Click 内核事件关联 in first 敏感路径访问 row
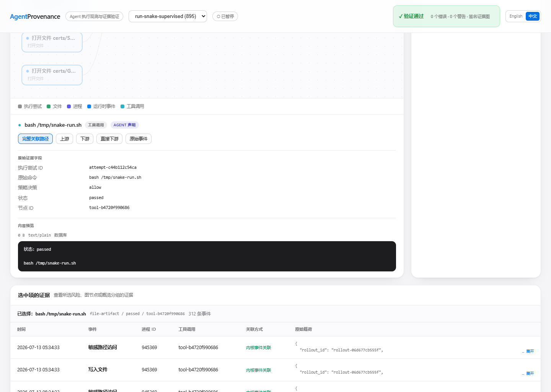 (258, 348)
